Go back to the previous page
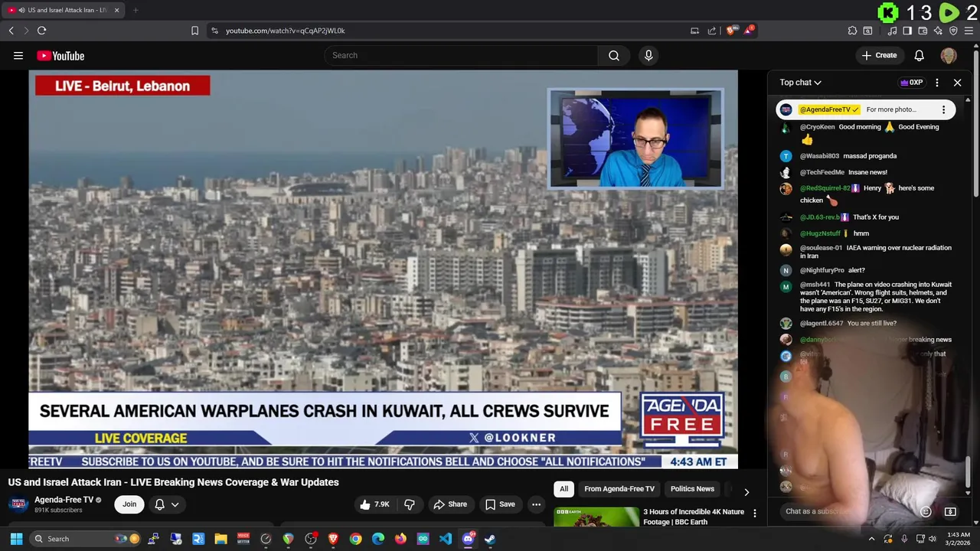This screenshot has width=980, height=551. click(x=11, y=31)
